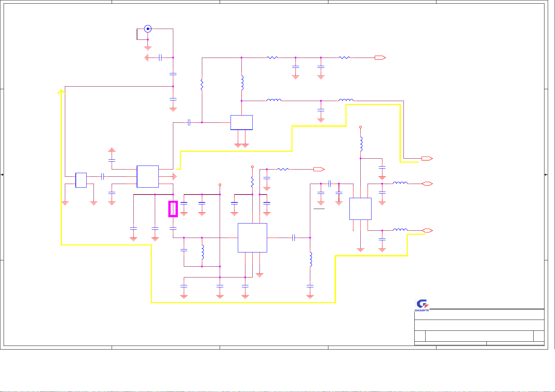The height and width of the screenshot is (392, 555).
Task: Select the rectangular block with two ground pins below
Action: (x=241, y=122)
